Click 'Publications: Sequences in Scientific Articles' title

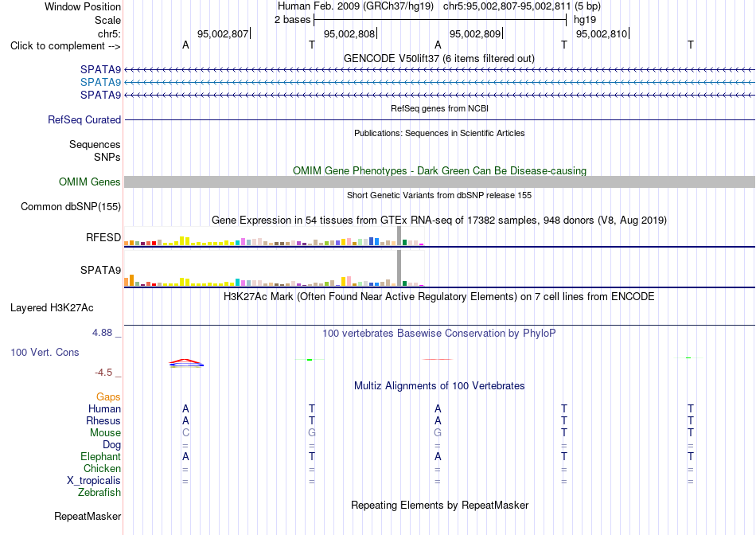[439, 133]
